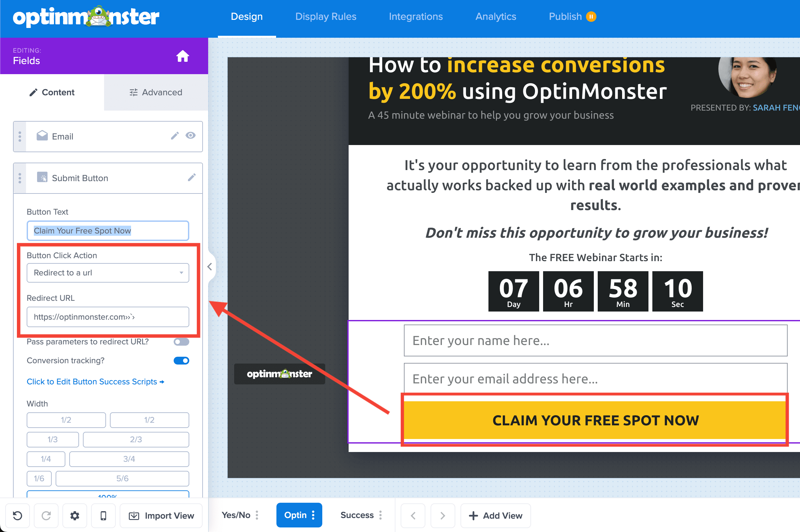
Task: Select the Email field row
Action: pos(108,136)
